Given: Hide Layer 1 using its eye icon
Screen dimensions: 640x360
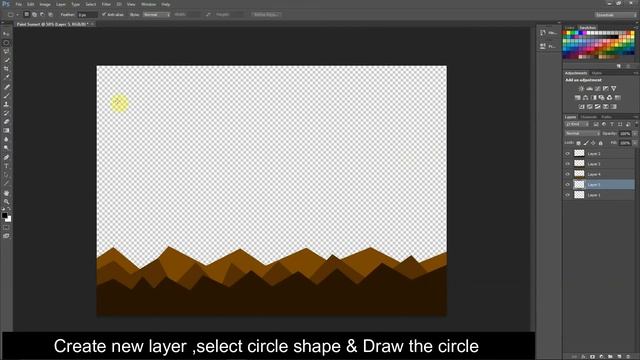Looking at the screenshot, I should (x=567, y=195).
